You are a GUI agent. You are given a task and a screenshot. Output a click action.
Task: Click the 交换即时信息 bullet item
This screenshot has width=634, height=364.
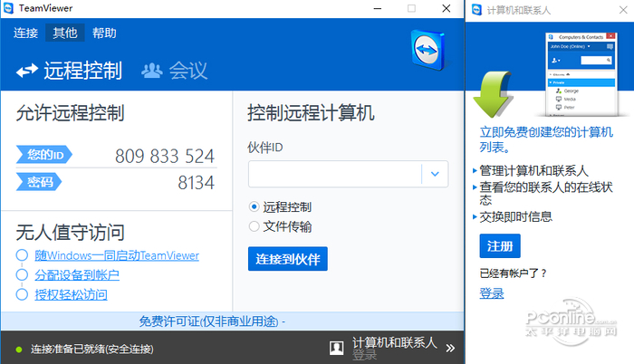516,216
